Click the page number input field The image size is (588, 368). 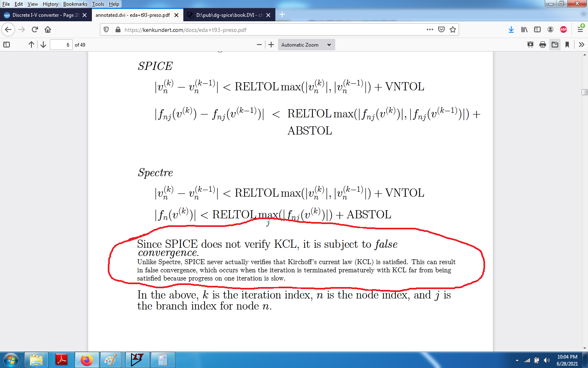pos(61,45)
